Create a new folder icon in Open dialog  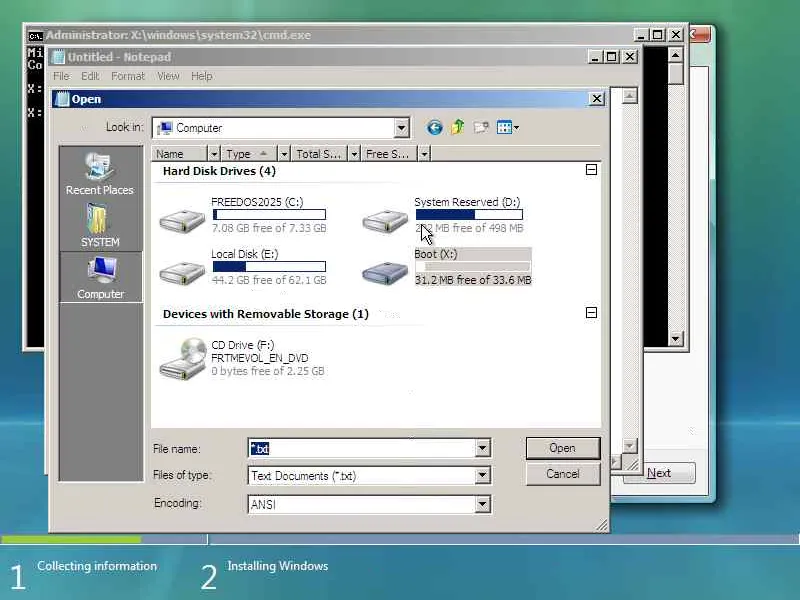pyautogui.click(x=481, y=128)
